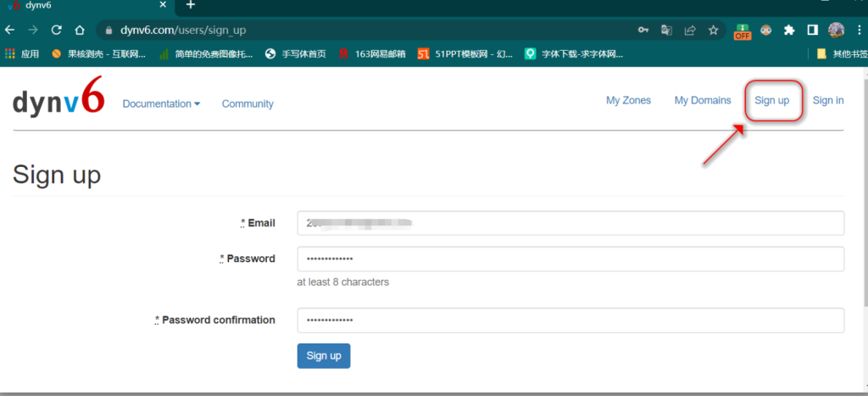The image size is (868, 396).
Task: Click the browser forward arrow
Action: 33,30
